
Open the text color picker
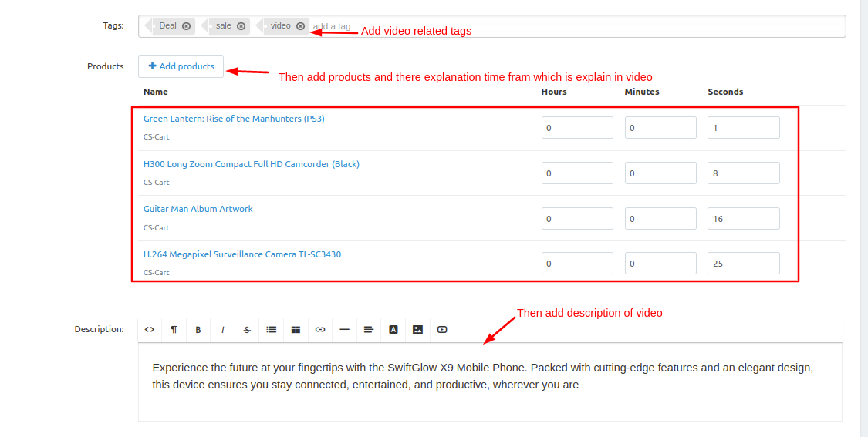(393, 330)
